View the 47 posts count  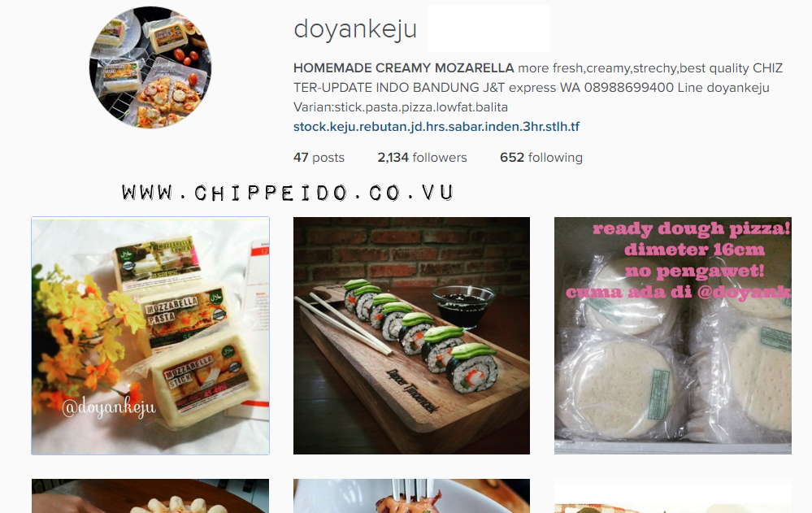click(319, 158)
